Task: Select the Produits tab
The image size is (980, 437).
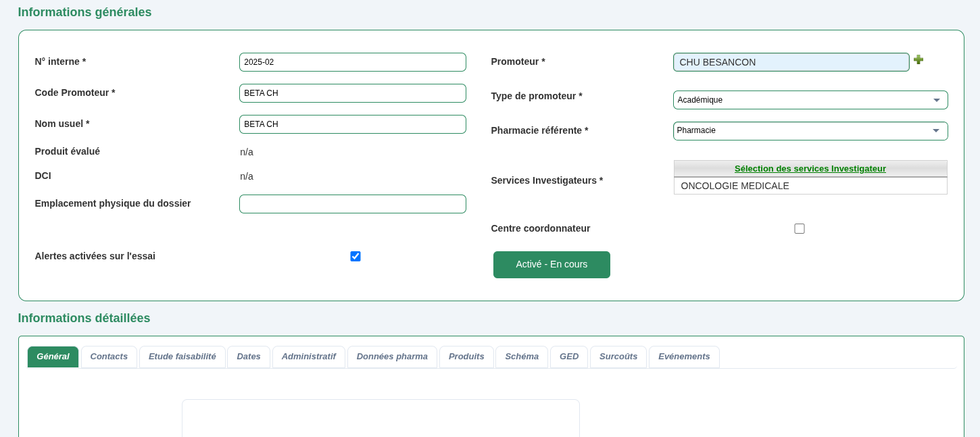Action: 466,357
